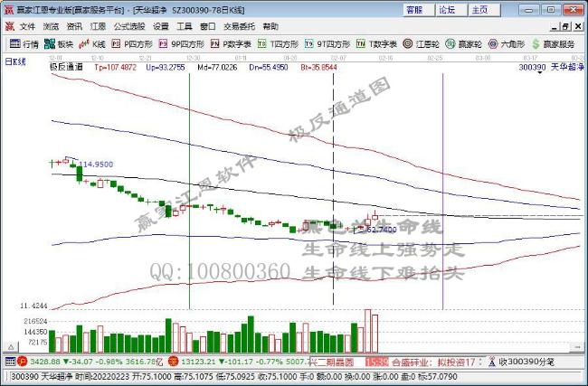
Task: Open the P四方形 tool
Action: click(132, 44)
